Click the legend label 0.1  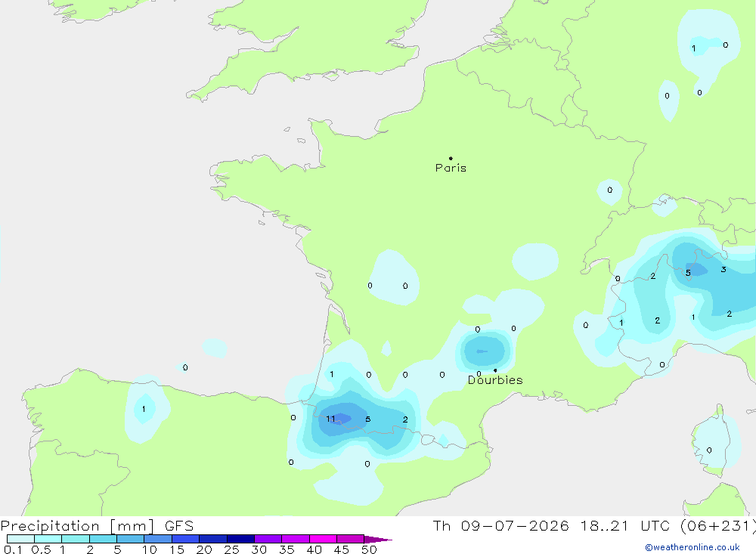pos(13,549)
